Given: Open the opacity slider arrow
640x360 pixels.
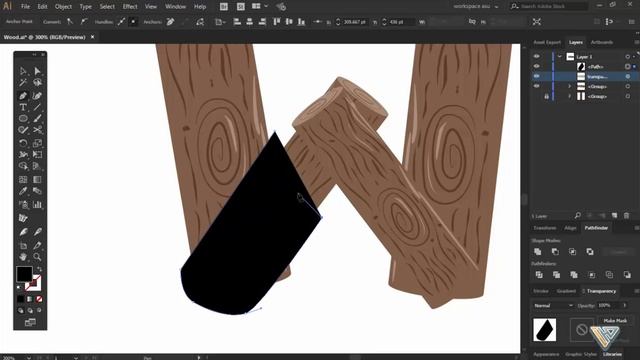Looking at the screenshot, I should [x=624, y=305].
